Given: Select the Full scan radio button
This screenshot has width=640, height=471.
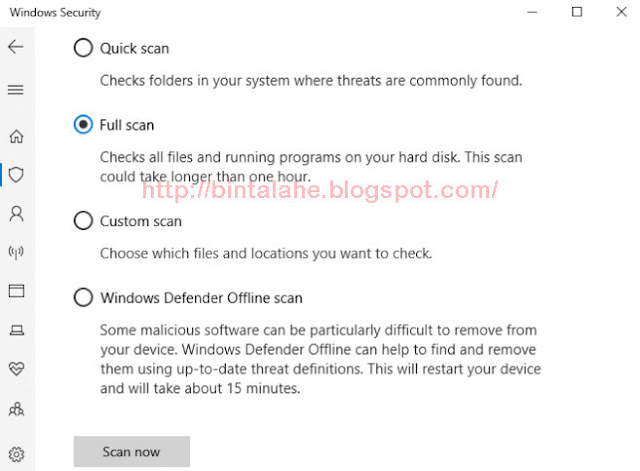Looking at the screenshot, I should click(83, 124).
